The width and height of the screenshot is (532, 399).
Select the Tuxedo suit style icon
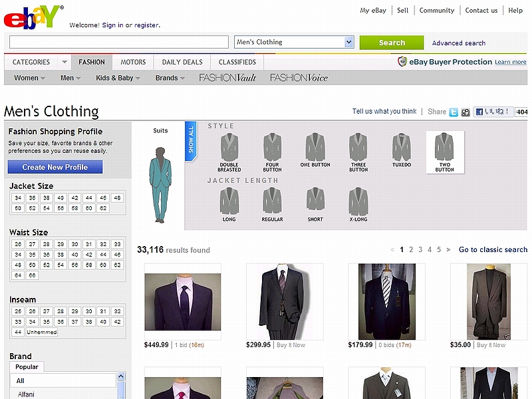400,148
